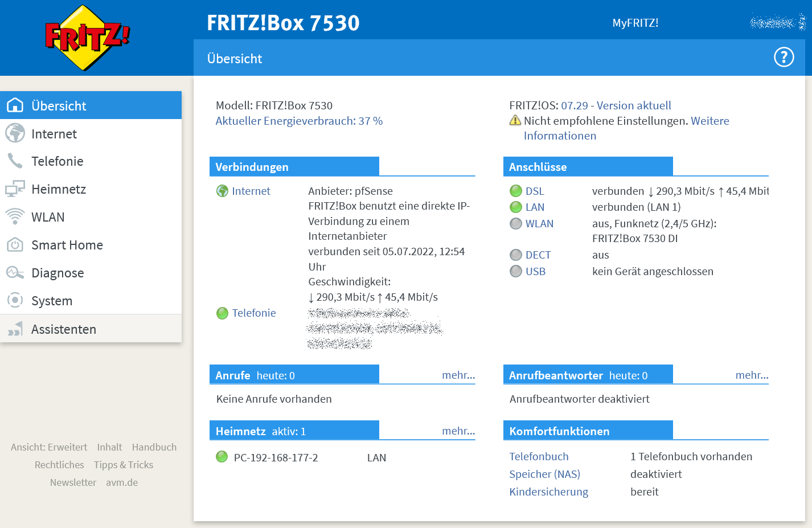Click the Anrufe section heading

click(x=294, y=375)
